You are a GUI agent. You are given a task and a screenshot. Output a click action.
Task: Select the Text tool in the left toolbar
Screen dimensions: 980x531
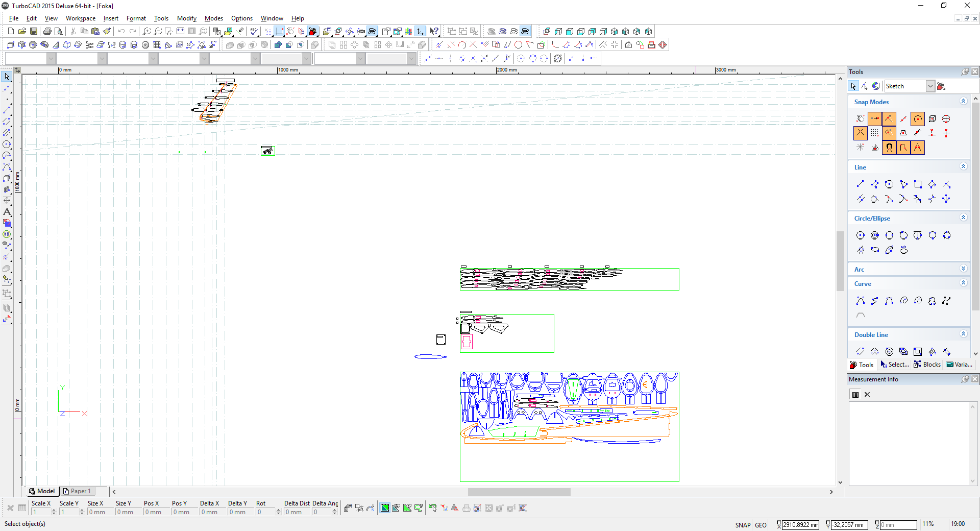point(7,212)
